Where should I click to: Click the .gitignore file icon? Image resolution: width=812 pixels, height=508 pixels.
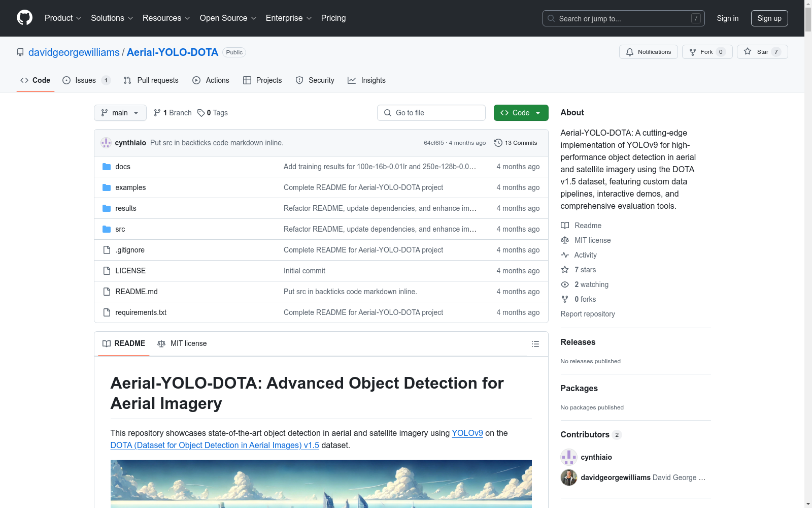(107, 250)
